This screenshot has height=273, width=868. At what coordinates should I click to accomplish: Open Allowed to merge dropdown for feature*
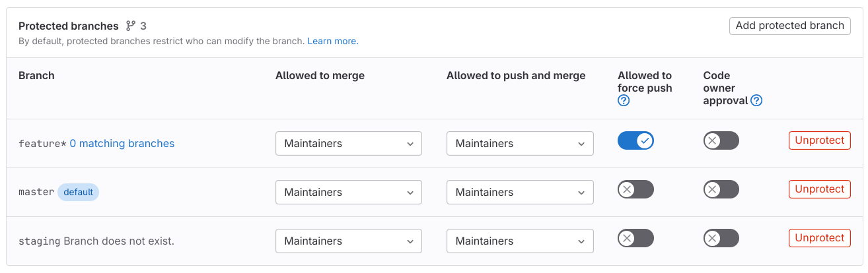(x=348, y=143)
